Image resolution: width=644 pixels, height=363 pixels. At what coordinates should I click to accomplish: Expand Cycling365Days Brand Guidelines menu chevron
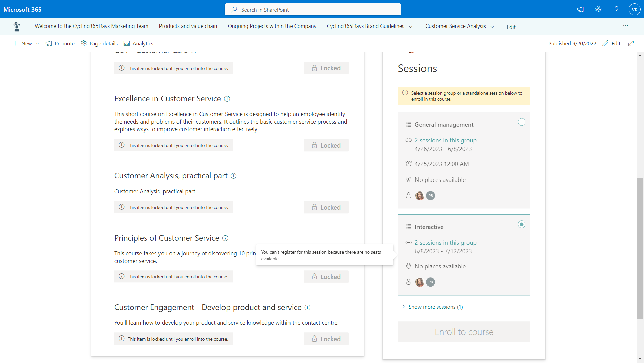coord(411,27)
